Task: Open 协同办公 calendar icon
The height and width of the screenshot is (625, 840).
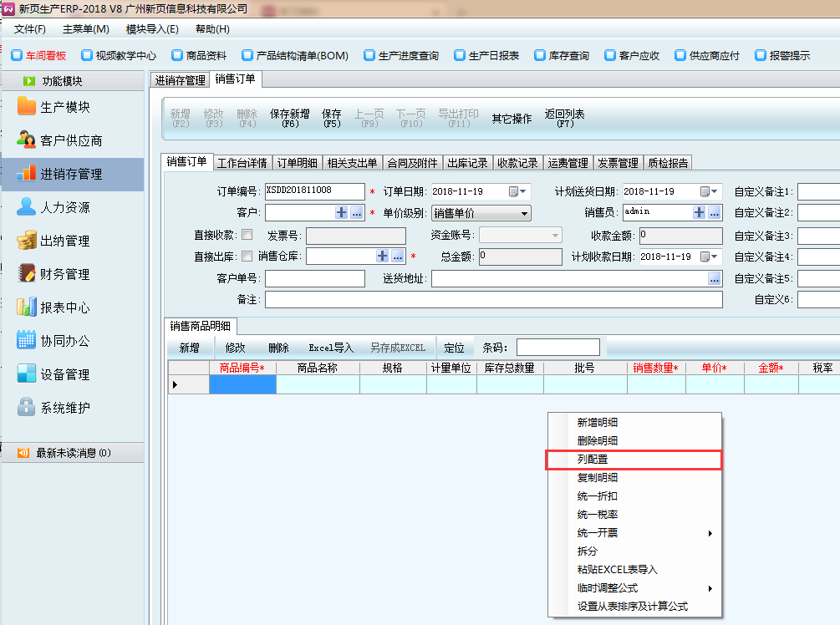Action: point(27,341)
